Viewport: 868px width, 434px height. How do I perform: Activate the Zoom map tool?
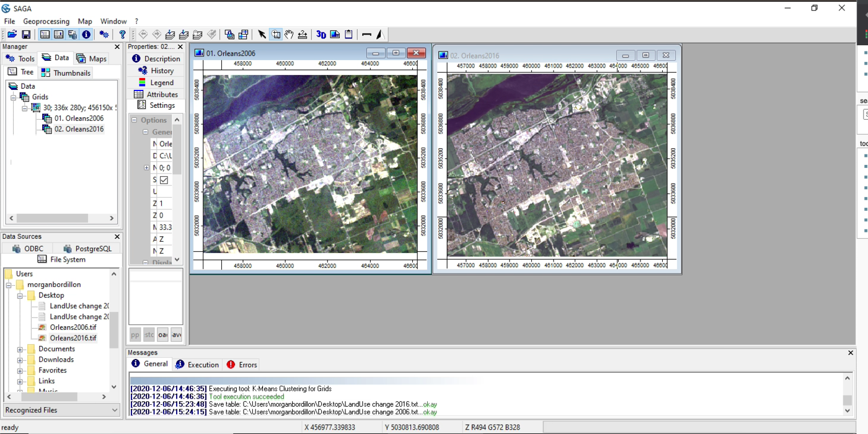coord(276,34)
